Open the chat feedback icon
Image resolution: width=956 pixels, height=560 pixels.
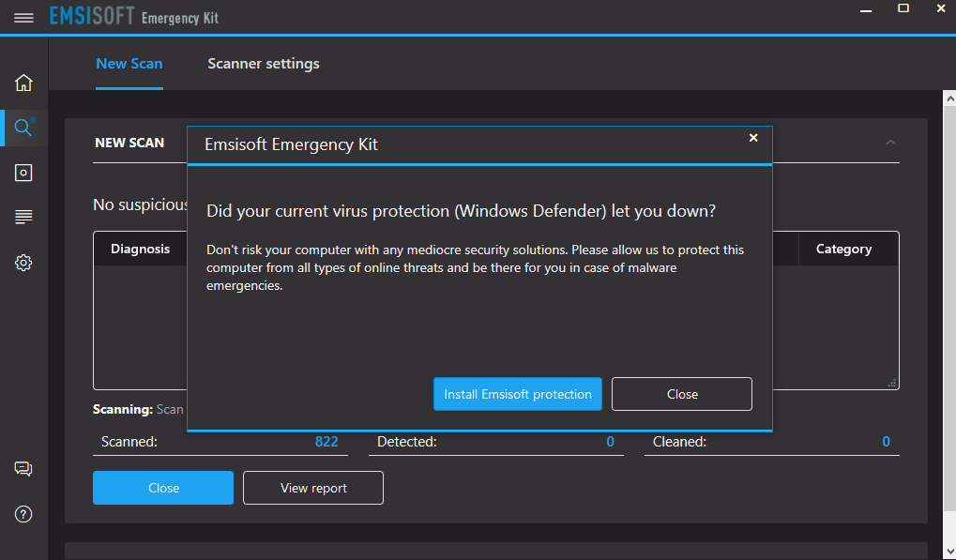(x=23, y=469)
